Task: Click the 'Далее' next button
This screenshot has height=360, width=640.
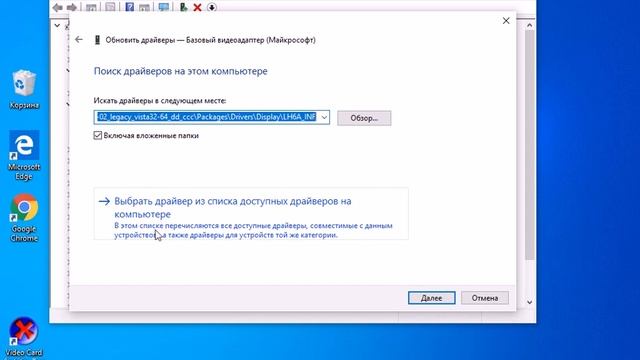Action: pyautogui.click(x=431, y=298)
